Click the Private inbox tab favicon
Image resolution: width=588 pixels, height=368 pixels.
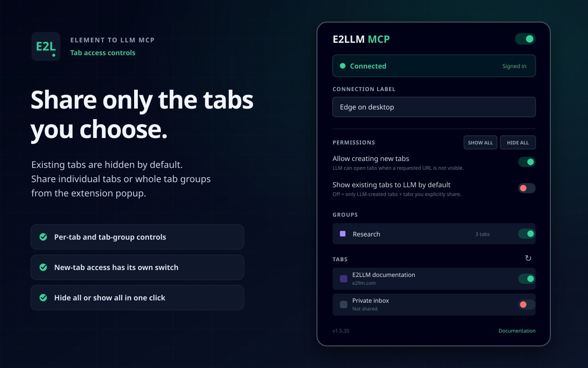pos(344,305)
